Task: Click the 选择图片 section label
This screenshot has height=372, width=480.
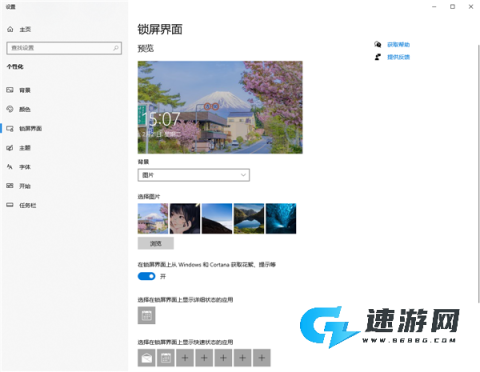Action: (x=149, y=197)
